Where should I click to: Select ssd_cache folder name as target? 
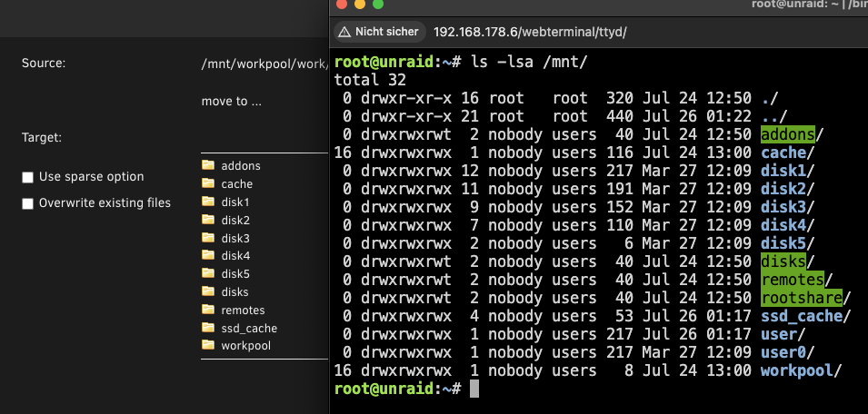[x=249, y=329]
